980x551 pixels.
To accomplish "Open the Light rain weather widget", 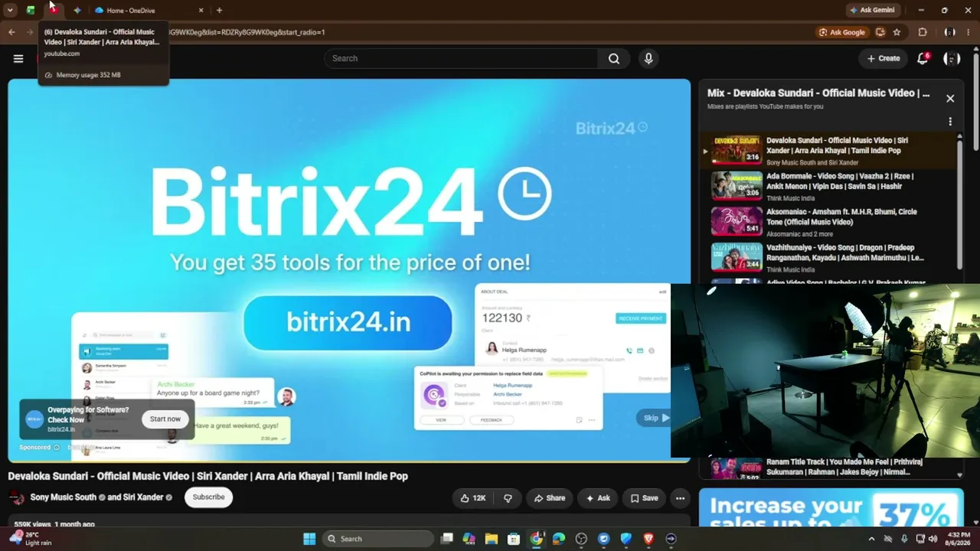I will click(x=31, y=539).
